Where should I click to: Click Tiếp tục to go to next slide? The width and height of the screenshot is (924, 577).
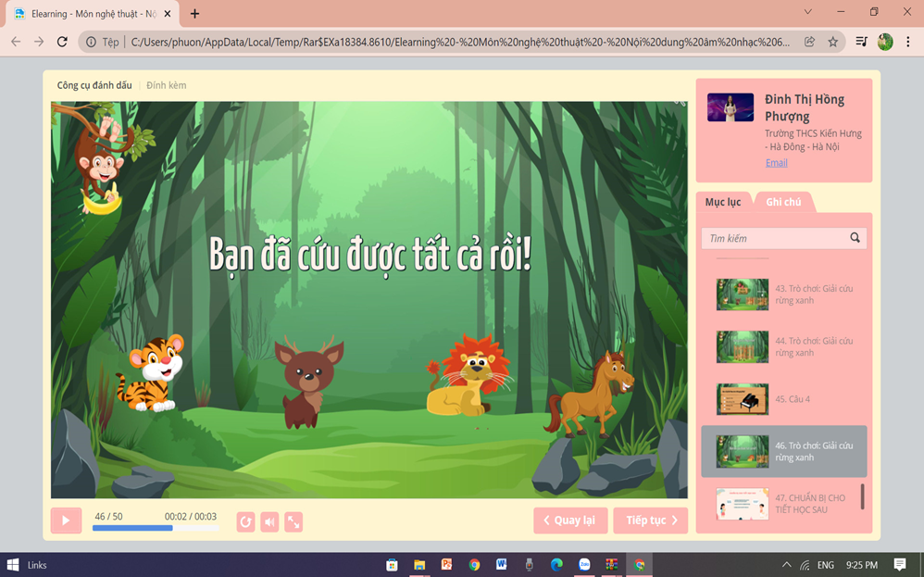[650, 521]
